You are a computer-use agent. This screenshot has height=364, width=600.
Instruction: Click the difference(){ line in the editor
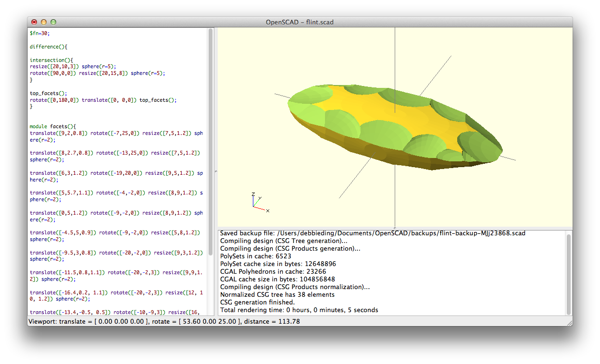pos(49,47)
